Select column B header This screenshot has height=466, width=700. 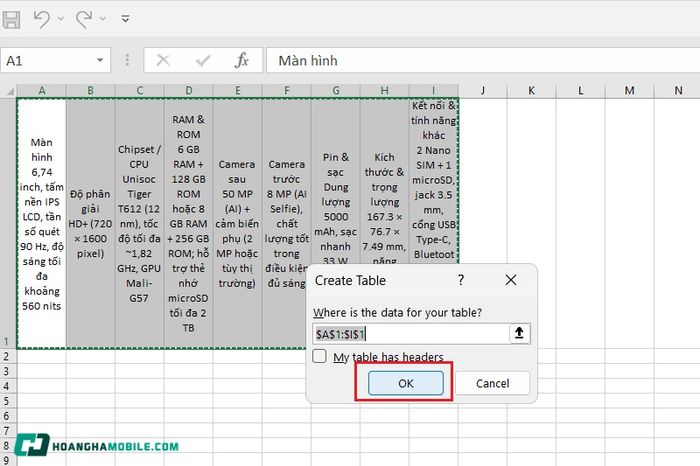tap(91, 91)
